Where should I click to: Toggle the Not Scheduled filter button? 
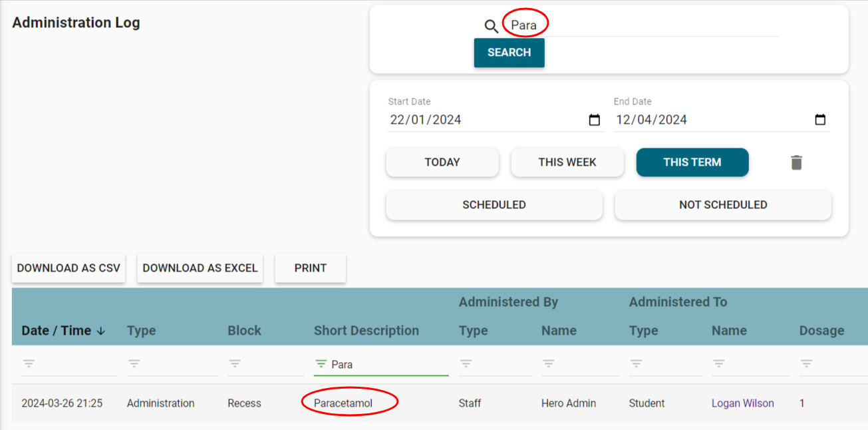point(722,205)
